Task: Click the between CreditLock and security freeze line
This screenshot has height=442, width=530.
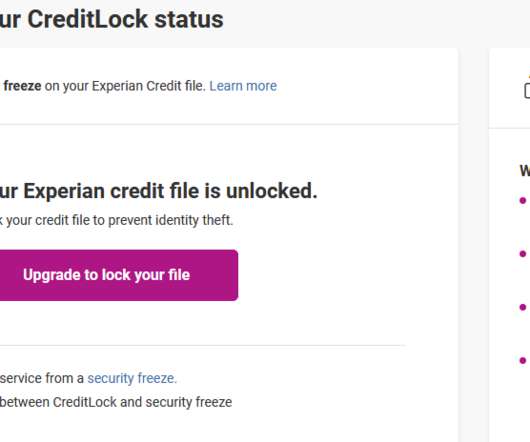Action: (x=116, y=402)
